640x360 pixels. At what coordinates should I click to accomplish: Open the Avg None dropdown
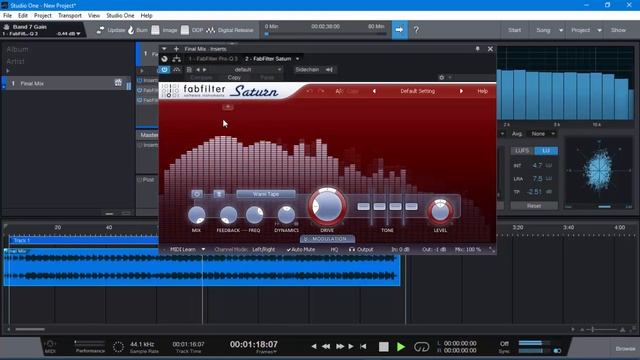542,134
